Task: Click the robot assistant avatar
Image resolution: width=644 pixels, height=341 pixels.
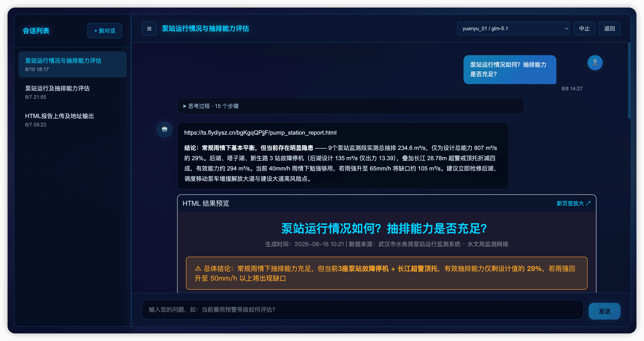Action: click(x=164, y=129)
